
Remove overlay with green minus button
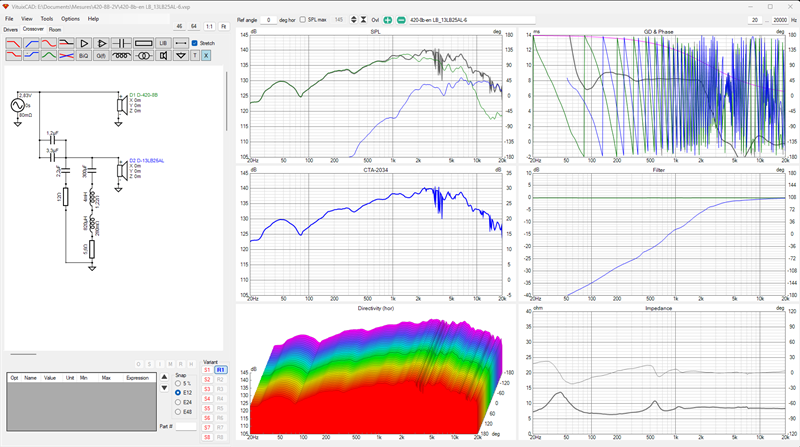click(401, 20)
